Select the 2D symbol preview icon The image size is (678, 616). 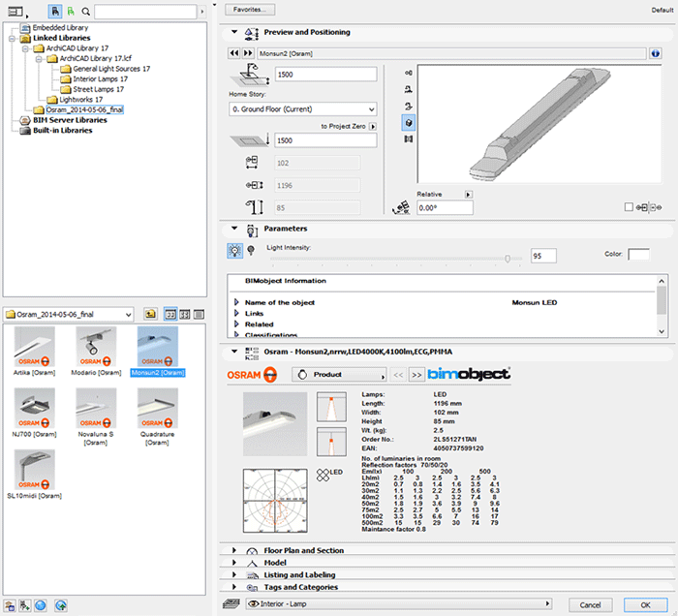pyautogui.click(x=408, y=73)
